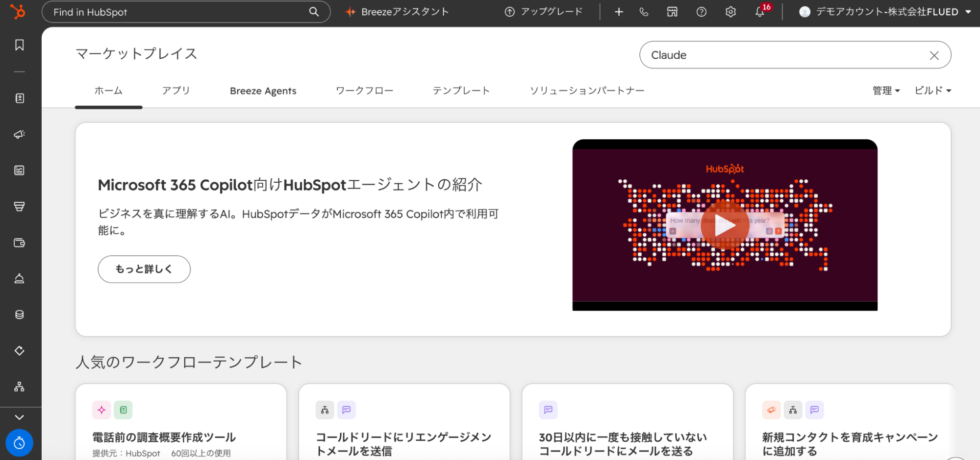The height and width of the screenshot is (460, 980).
Task: Open the data management database icon
Action: pyautogui.click(x=19, y=315)
